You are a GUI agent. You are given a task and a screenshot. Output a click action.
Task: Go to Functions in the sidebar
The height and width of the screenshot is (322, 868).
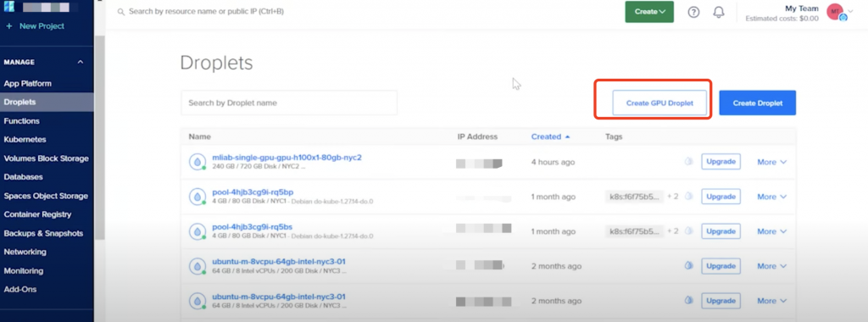21,120
